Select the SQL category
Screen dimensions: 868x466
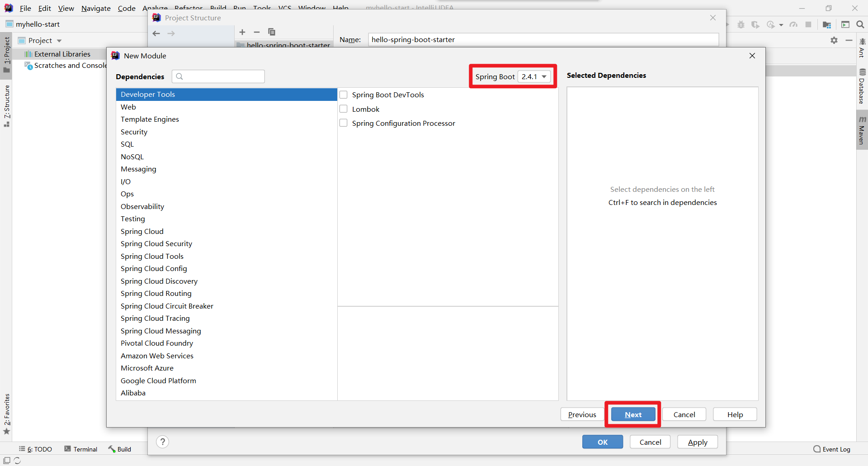pos(226,144)
